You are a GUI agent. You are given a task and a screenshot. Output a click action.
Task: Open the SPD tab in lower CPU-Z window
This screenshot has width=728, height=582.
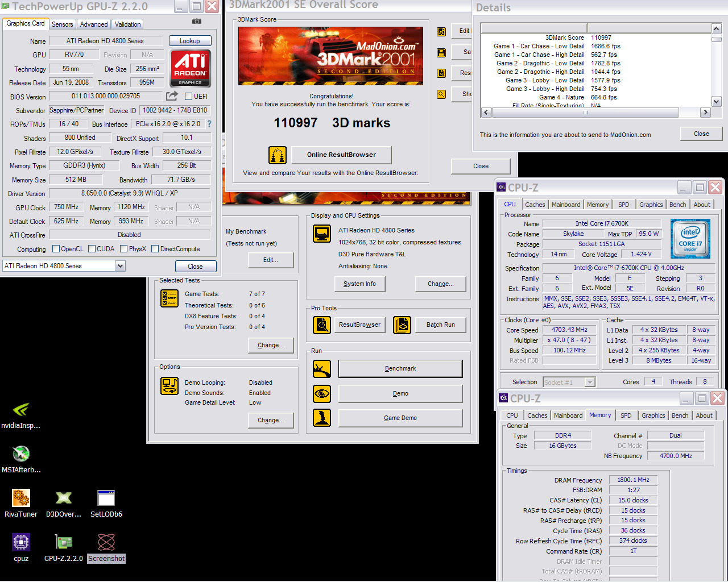[626, 415]
